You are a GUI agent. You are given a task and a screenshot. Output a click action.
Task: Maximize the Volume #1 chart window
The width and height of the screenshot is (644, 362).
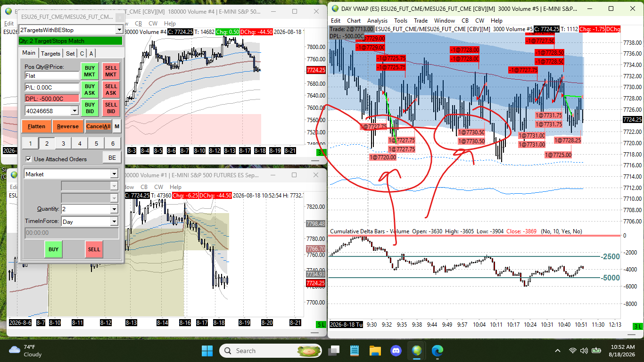[x=294, y=175]
